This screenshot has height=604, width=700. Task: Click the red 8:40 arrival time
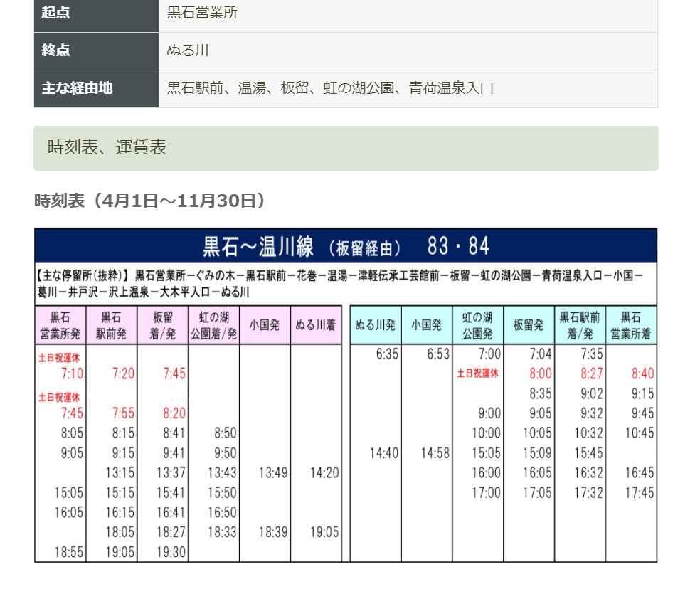pos(642,374)
